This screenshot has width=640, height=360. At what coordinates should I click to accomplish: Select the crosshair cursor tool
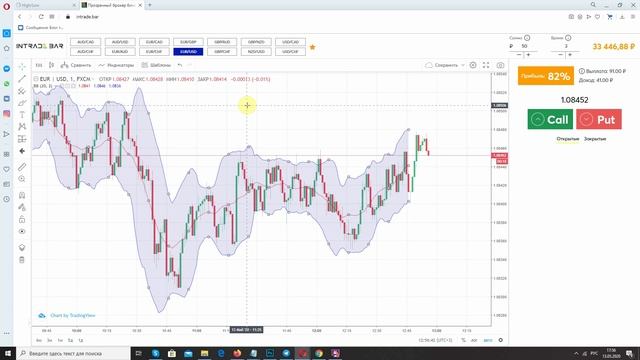click(x=22, y=67)
